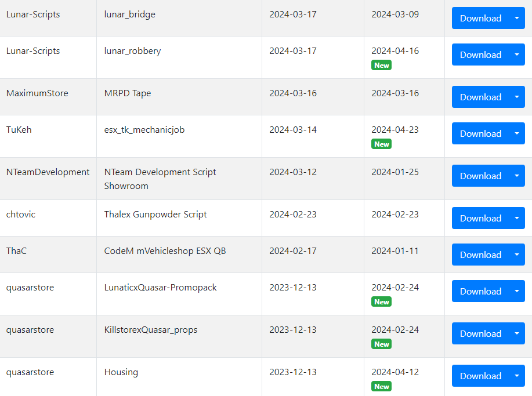This screenshot has width=532, height=396.
Task: Expand download options for MRPD Tape
Action: (517, 97)
